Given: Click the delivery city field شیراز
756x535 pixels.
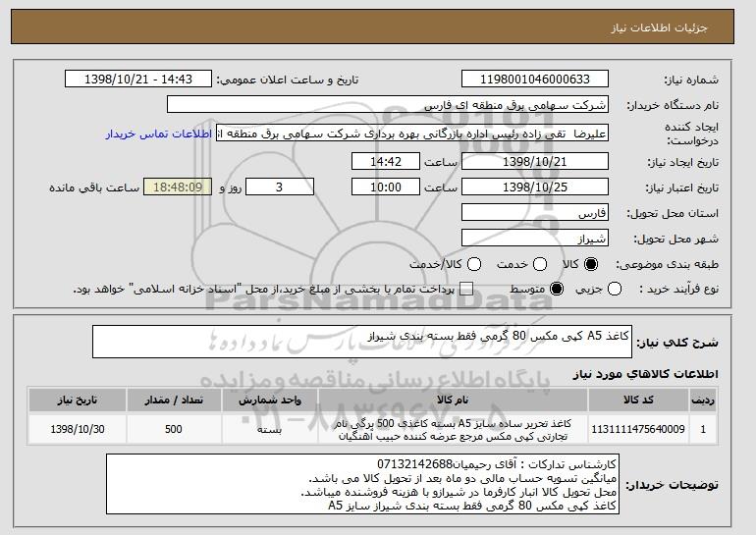Looking at the screenshot, I should click(535, 239).
